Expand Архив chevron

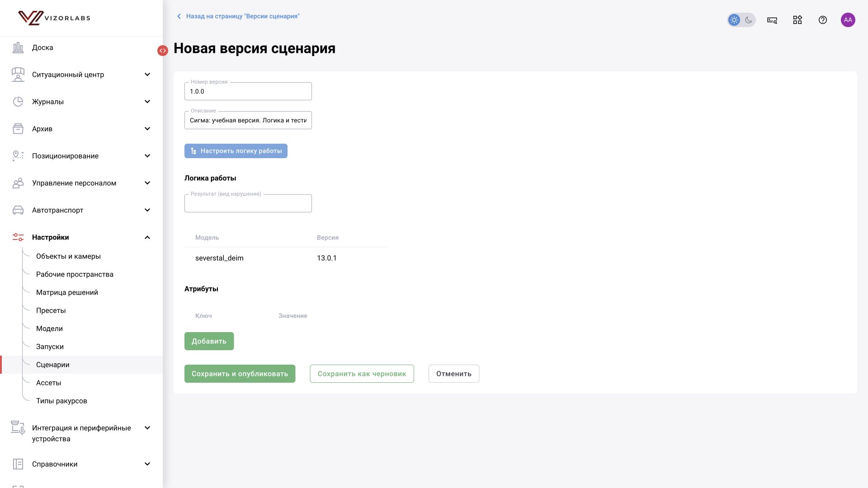pyautogui.click(x=147, y=129)
